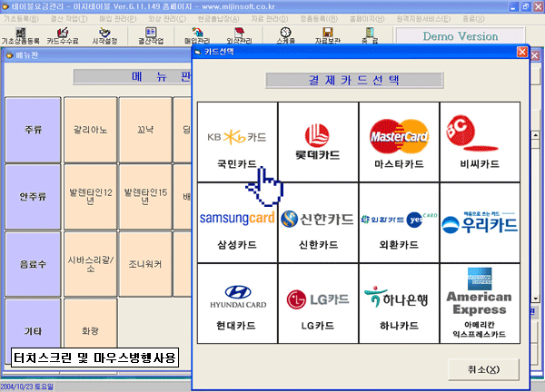Click the Demo Version banner
Viewport: 545px width, 392px height.
(461, 36)
